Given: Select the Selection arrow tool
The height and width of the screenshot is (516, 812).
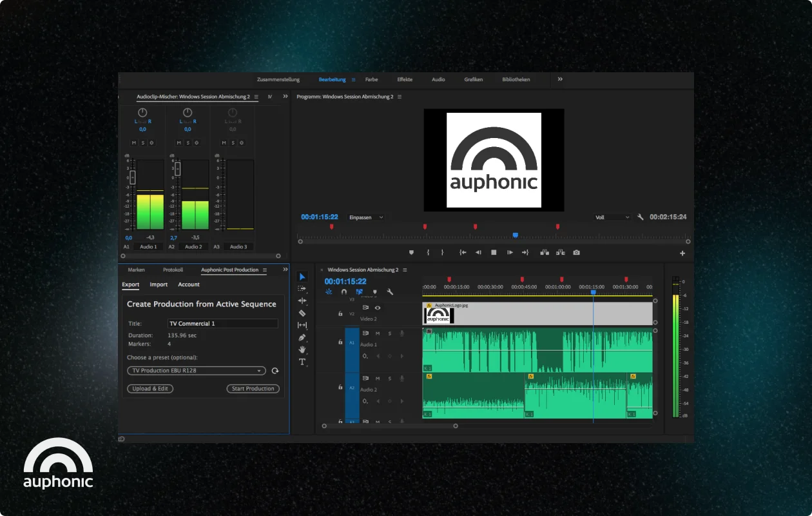Looking at the screenshot, I should coord(302,277).
